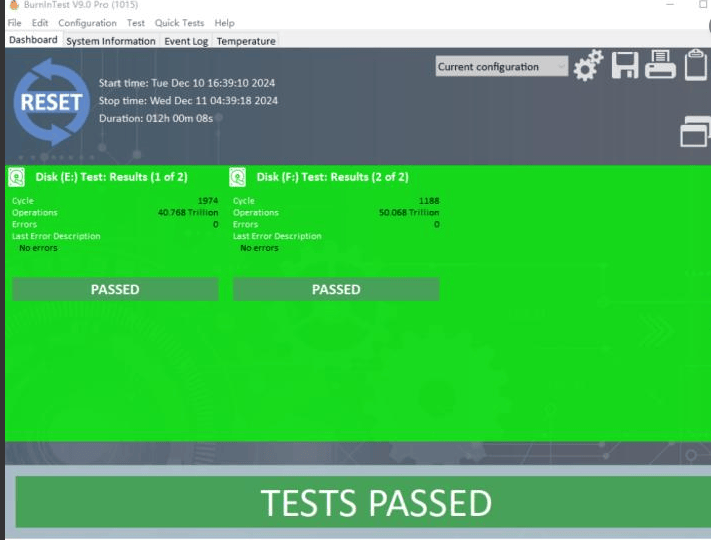Click the PASSED button under Disk (E:)

(x=115, y=289)
